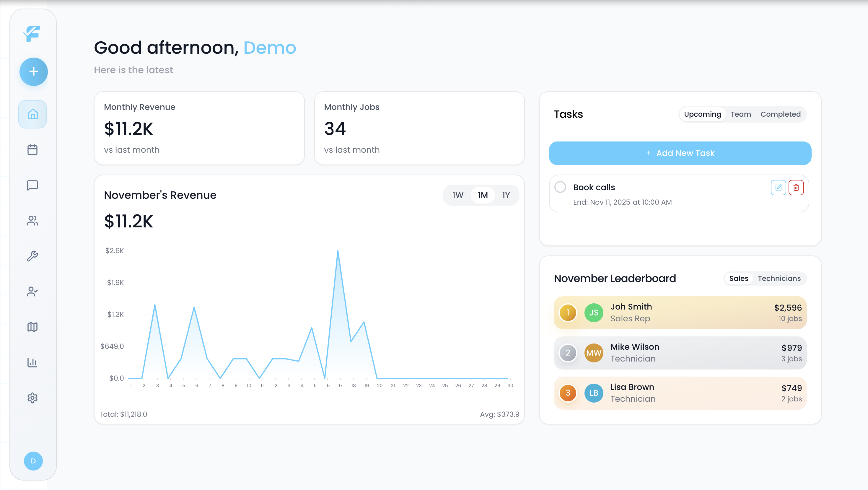
Task: Delete the Book calls task
Action: (797, 187)
